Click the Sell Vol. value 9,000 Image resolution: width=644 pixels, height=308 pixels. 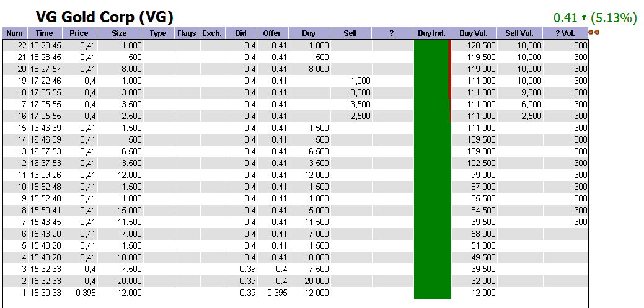[x=531, y=93]
